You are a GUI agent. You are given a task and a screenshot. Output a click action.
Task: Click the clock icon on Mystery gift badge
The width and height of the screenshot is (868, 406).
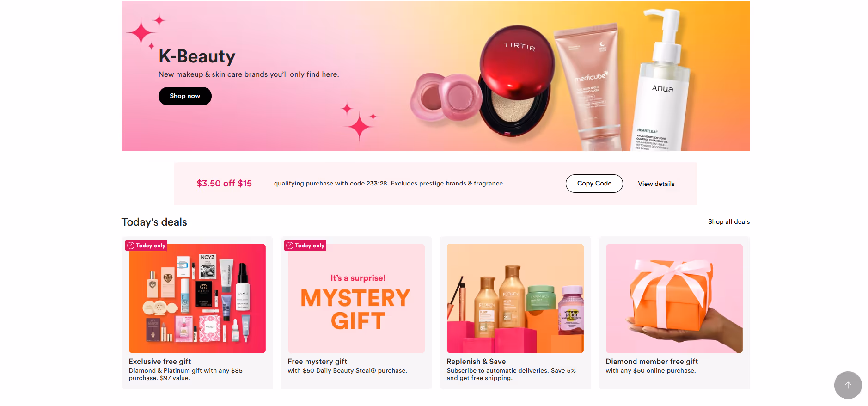pos(290,246)
